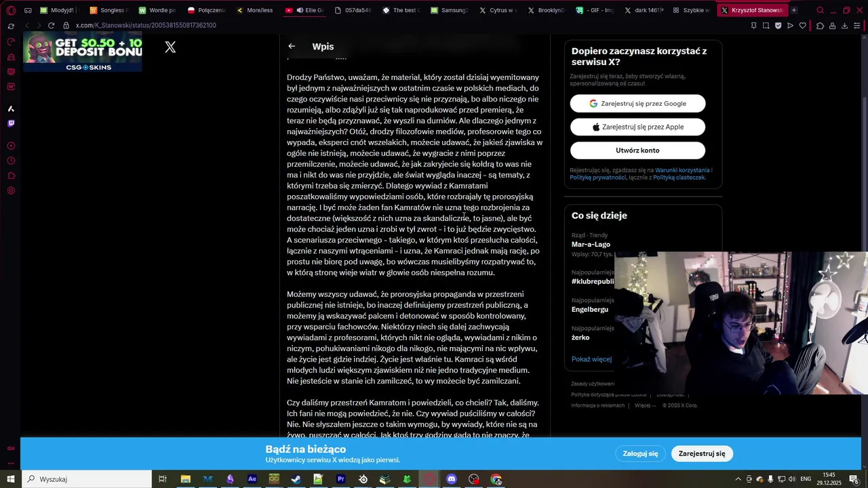Open the Player icon in the sidebar
This screenshot has height=488, width=868.
tap(11, 146)
